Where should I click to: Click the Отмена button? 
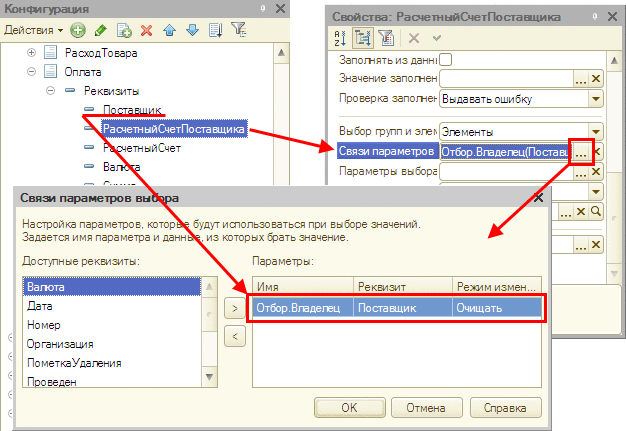(x=426, y=407)
